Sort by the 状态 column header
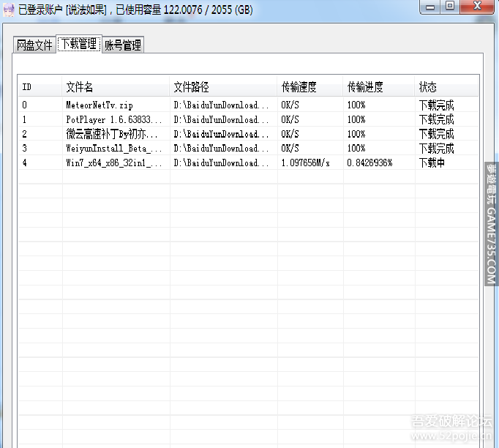499x448 pixels. 446,86
